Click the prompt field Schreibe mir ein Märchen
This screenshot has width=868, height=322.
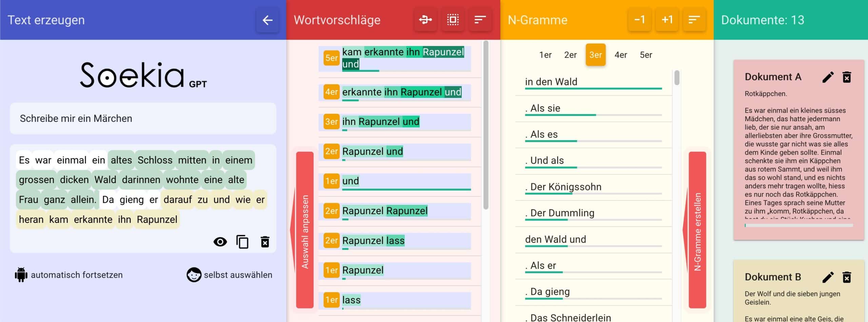pos(143,119)
